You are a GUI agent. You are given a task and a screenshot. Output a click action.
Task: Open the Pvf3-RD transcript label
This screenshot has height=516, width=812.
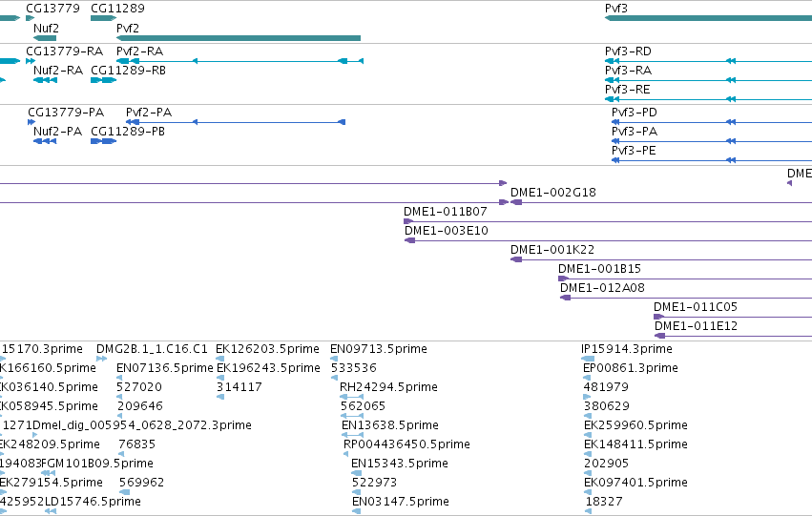pyautogui.click(x=628, y=52)
